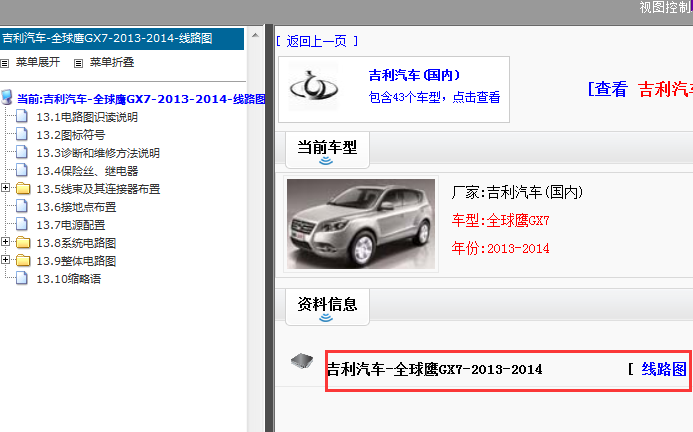693x432 pixels.
Task: Click folder icon for 13.5线束及其连接器布置
Action: point(23,189)
